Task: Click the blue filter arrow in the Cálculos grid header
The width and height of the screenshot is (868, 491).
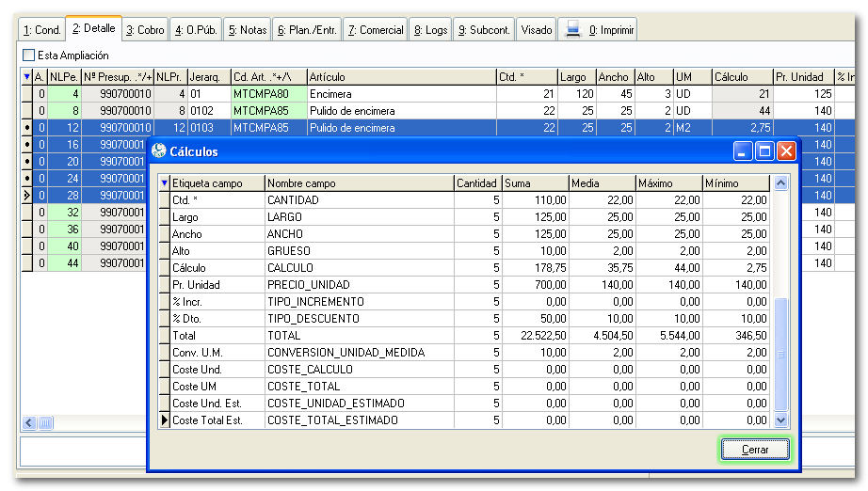Action: (164, 183)
